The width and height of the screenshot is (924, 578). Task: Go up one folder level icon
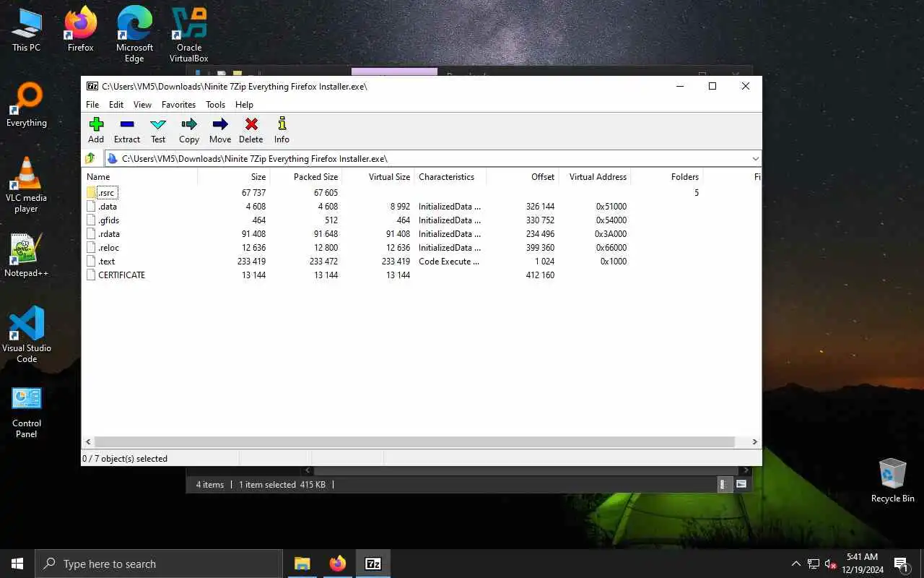90,158
